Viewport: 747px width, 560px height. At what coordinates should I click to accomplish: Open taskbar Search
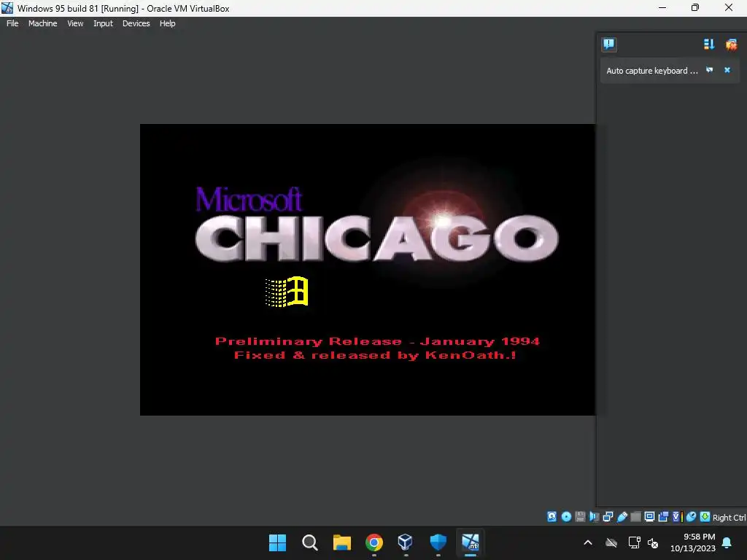(x=309, y=542)
